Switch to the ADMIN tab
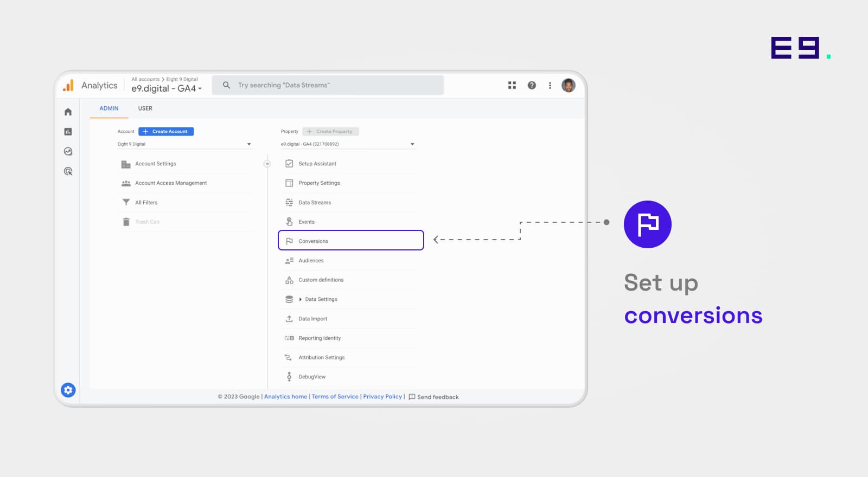 108,108
